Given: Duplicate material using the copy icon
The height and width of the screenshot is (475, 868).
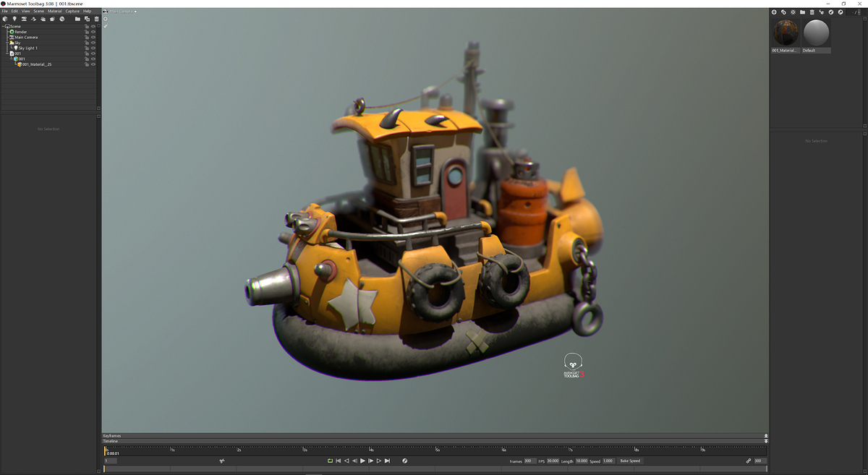Looking at the screenshot, I should (783, 12).
